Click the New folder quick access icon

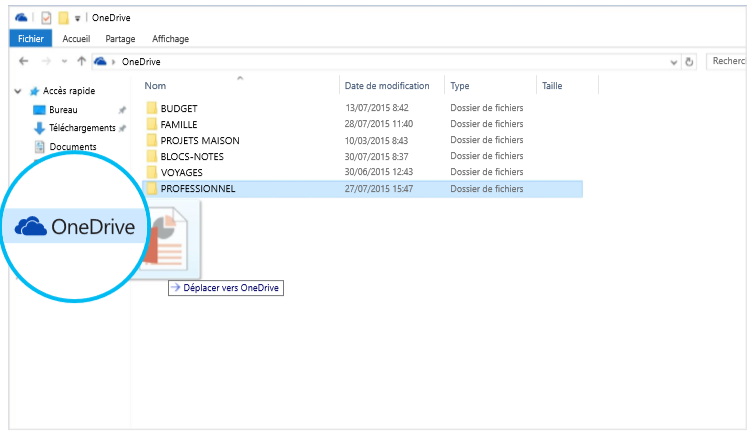[63, 18]
